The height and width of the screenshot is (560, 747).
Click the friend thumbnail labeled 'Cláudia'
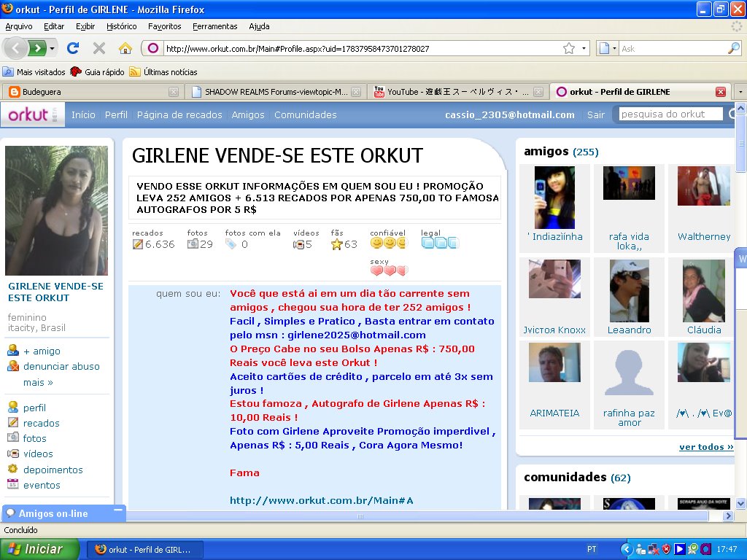point(703,292)
